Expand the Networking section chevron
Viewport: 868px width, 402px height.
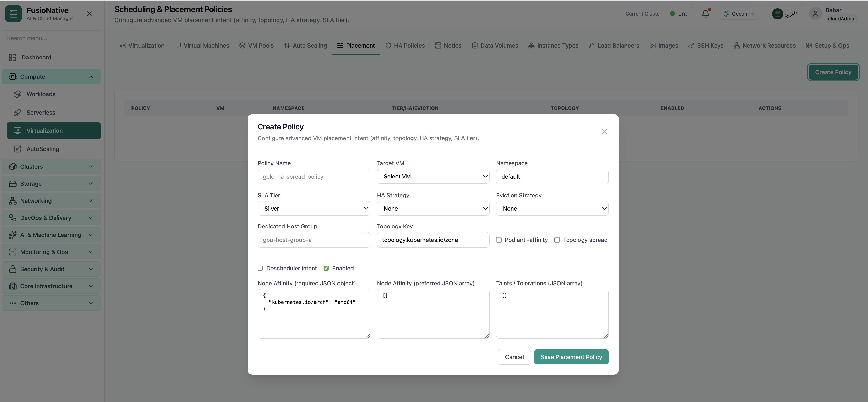pos(91,201)
